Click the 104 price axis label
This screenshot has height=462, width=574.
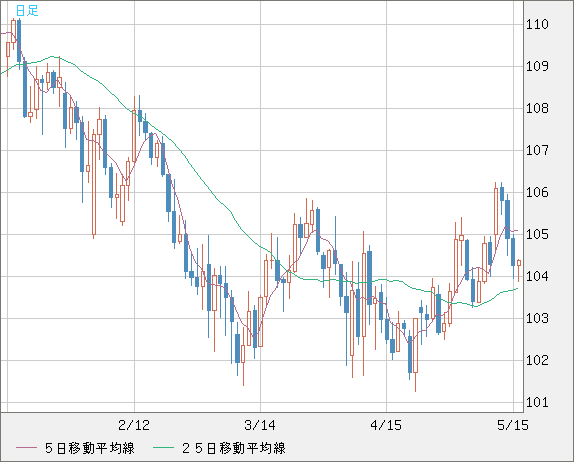click(537, 276)
